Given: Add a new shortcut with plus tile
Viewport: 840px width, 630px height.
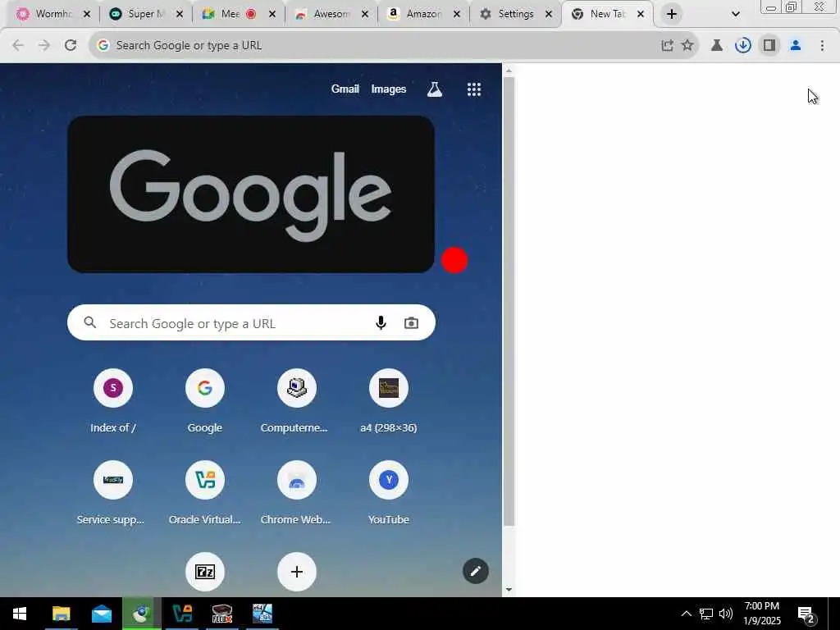Looking at the screenshot, I should [x=297, y=572].
